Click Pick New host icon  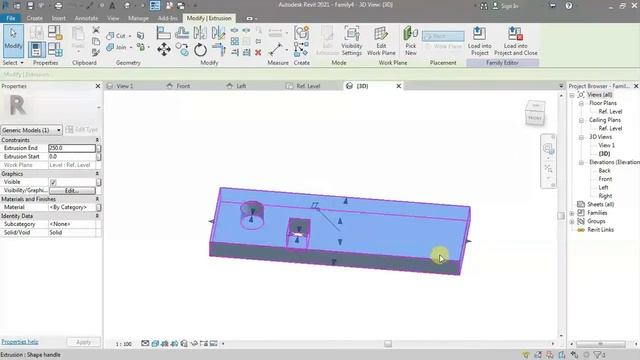410,41
